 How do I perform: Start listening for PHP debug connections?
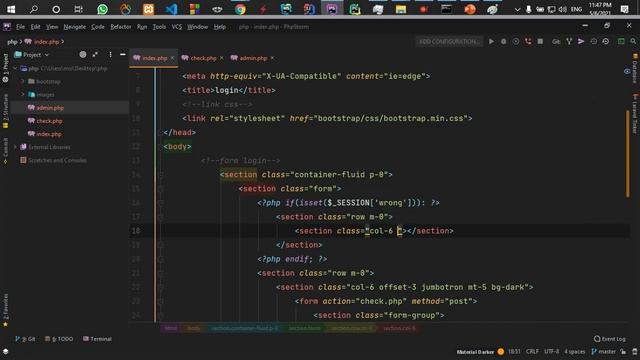528,42
